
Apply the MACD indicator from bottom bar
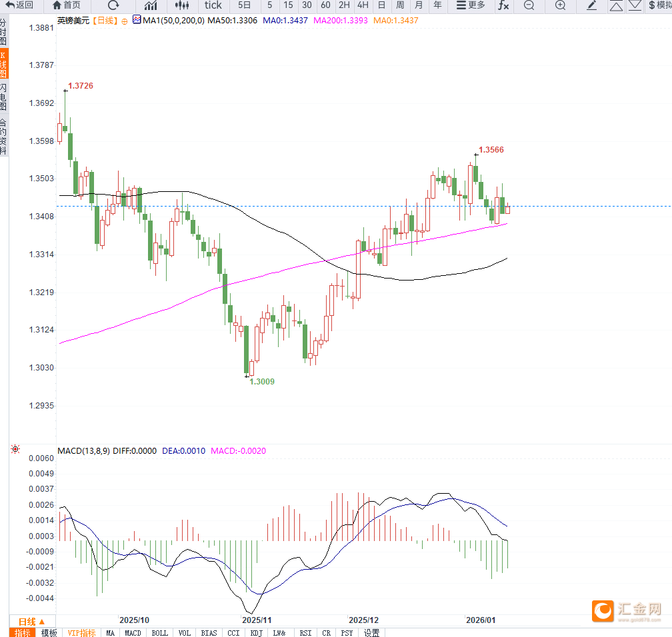tap(133, 633)
